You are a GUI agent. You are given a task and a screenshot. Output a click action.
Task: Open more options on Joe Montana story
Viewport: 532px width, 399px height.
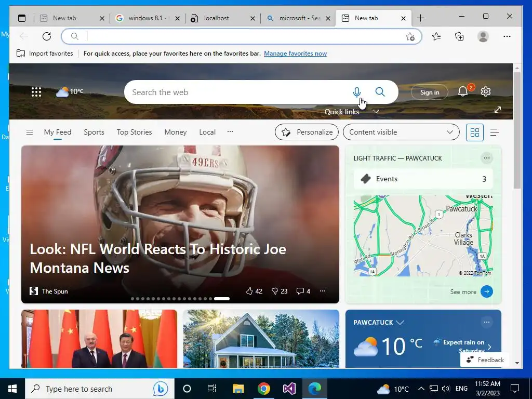tap(323, 291)
